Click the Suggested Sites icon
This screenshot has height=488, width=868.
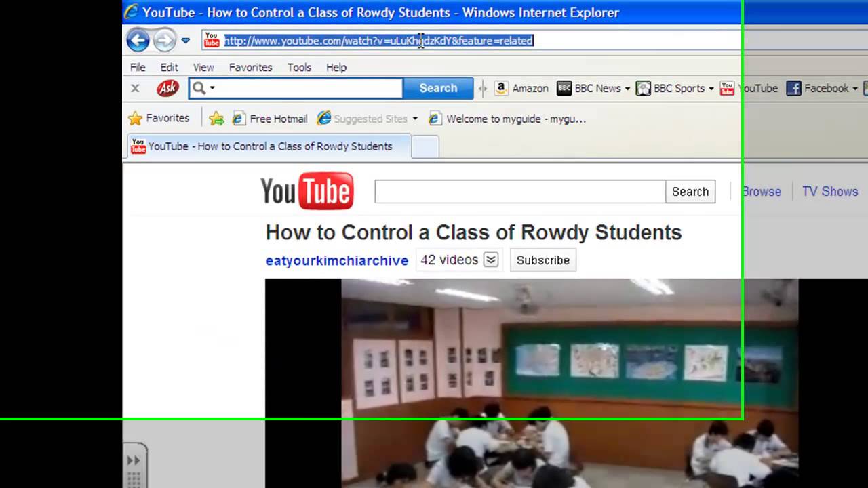324,119
